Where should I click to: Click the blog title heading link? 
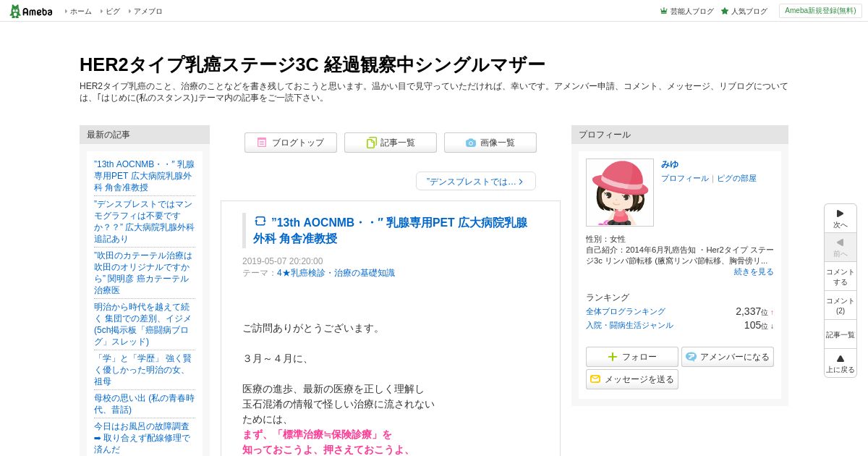(x=312, y=64)
